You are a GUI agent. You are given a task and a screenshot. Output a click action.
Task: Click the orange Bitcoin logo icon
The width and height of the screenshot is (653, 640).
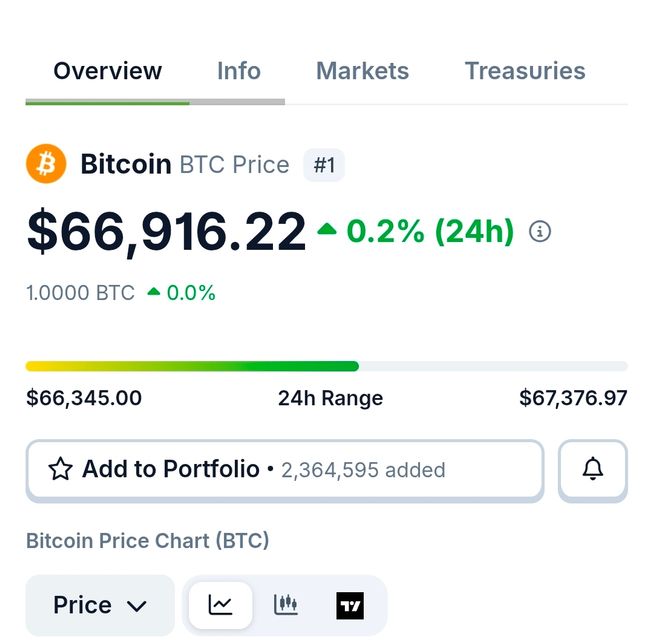click(x=46, y=164)
